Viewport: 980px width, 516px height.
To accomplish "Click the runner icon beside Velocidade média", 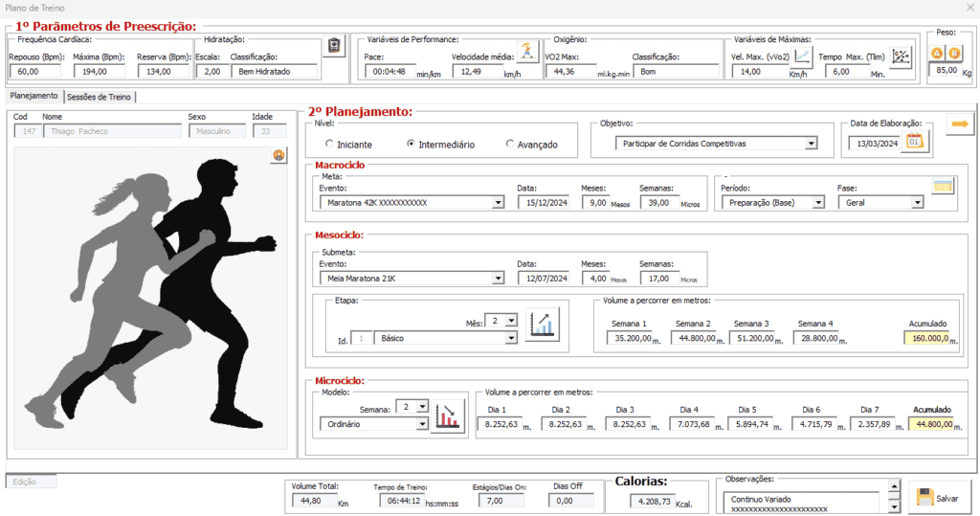I will pyautogui.click(x=527, y=52).
